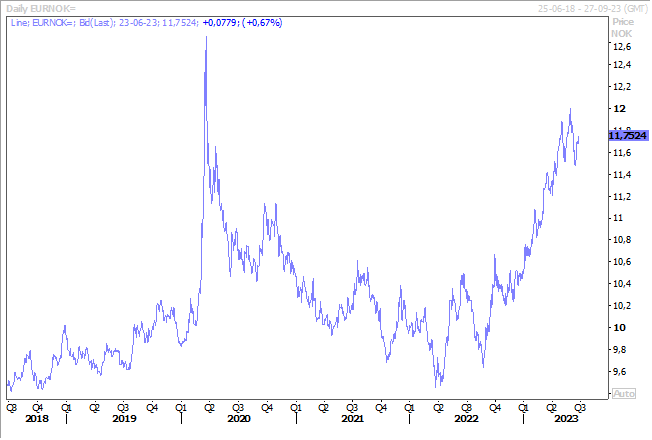Click the 10,2 price axis label
The height and width of the screenshot is (440, 652).
click(622, 306)
